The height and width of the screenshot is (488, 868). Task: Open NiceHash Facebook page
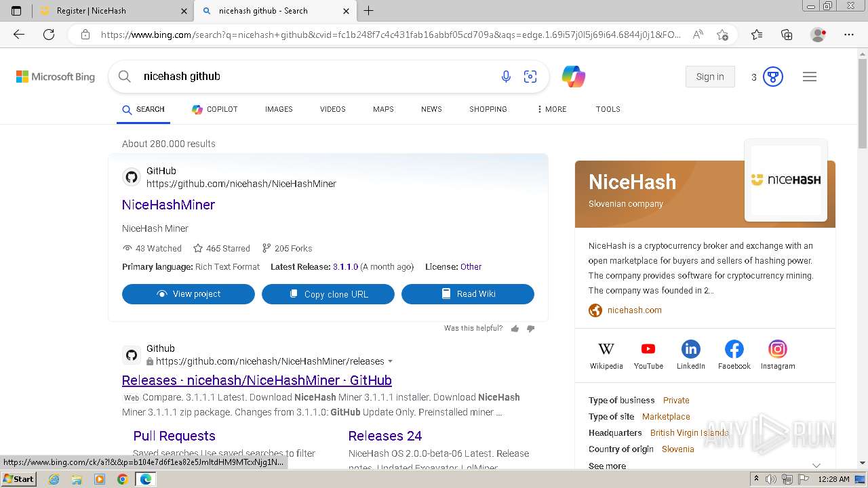[734, 355]
